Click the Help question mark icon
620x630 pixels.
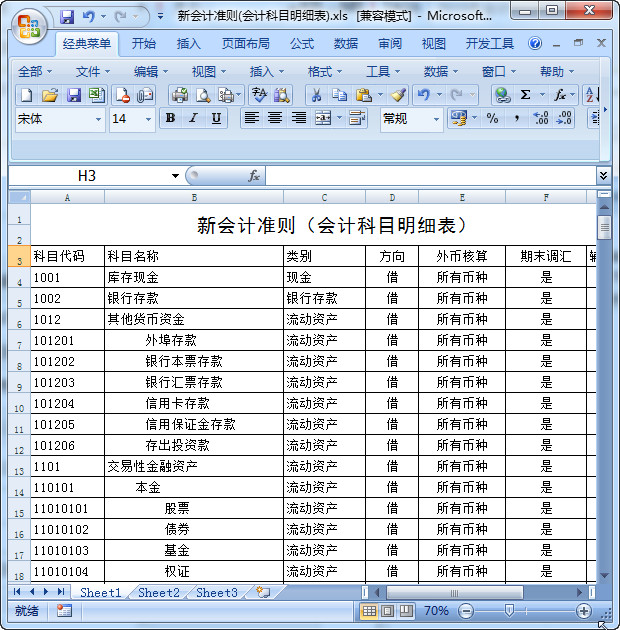[x=535, y=43]
